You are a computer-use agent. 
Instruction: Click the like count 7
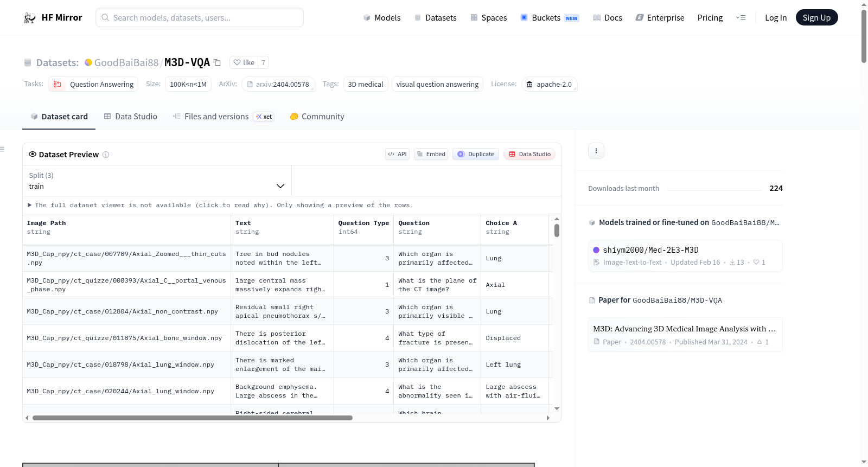pyautogui.click(x=263, y=62)
